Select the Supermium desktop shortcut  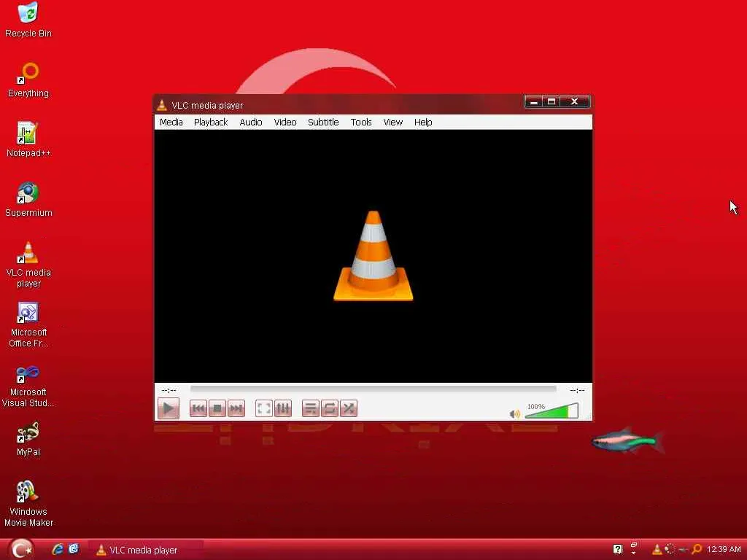click(28, 199)
